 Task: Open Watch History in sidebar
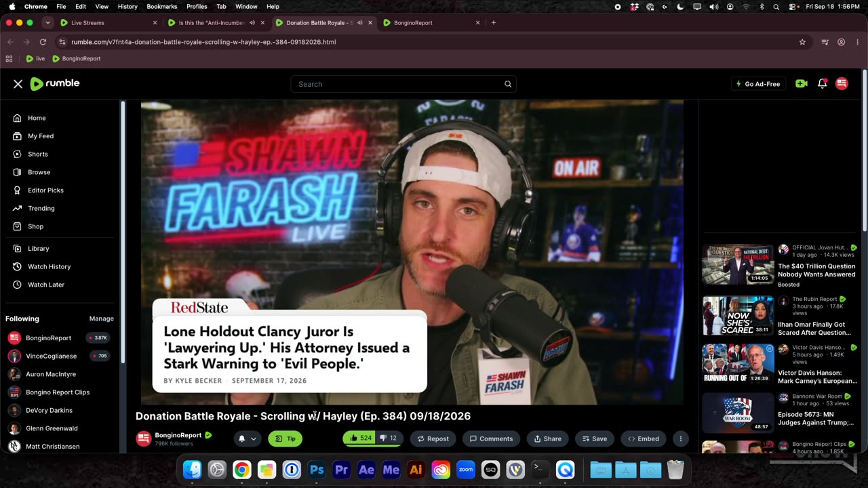pos(49,266)
